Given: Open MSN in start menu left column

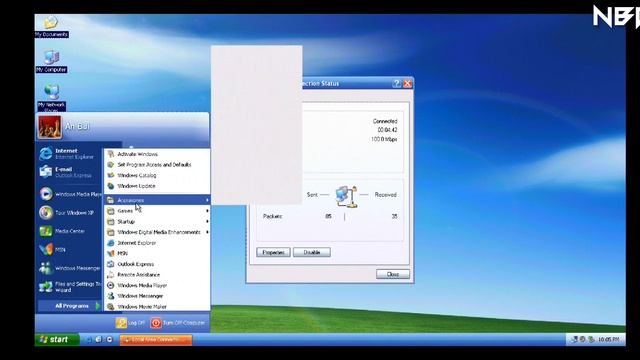Looking at the screenshot, I should click(x=53, y=249).
